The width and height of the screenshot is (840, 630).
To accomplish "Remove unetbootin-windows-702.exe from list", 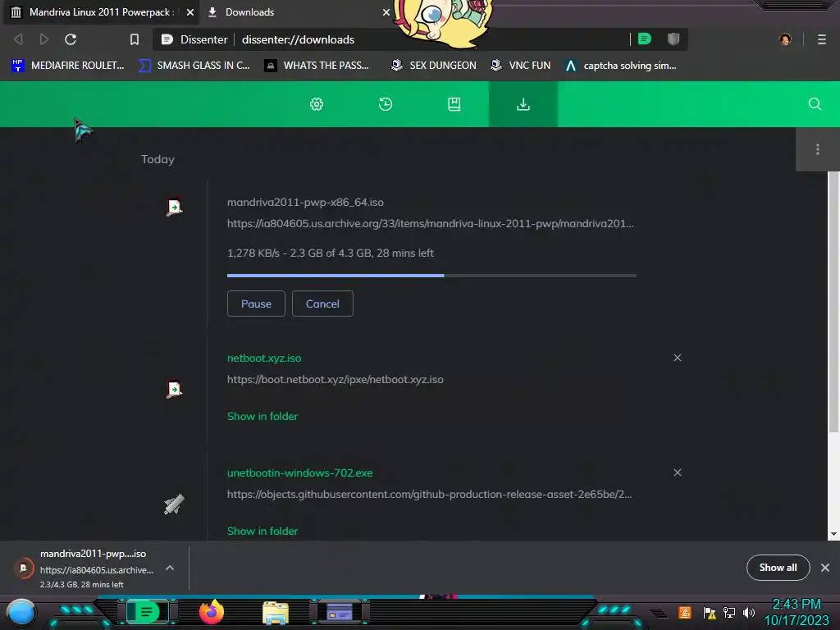I will click(678, 472).
